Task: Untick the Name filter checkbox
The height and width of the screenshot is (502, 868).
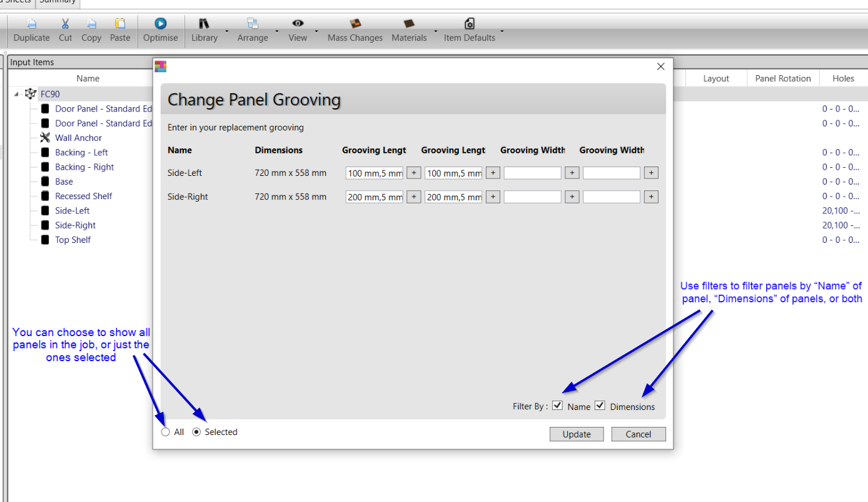Action: [x=558, y=406]
